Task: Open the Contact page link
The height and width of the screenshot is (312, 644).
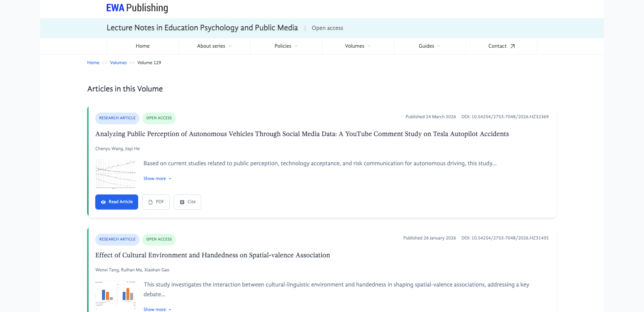Action: click(501, 46)
